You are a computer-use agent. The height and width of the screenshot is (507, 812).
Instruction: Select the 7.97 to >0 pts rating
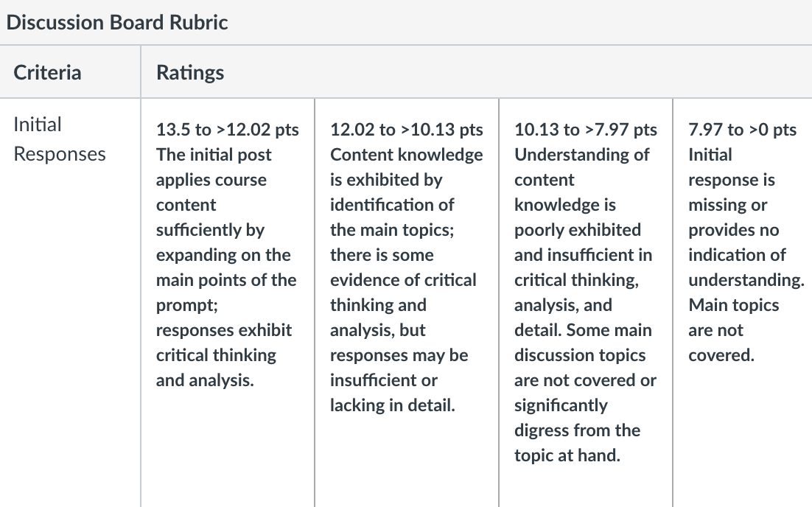tap(743, 130)
